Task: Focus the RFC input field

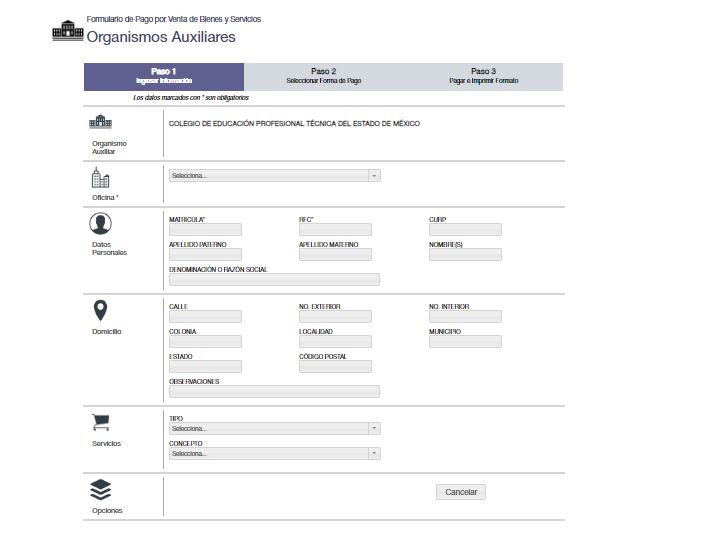Action: pos(335,229)
